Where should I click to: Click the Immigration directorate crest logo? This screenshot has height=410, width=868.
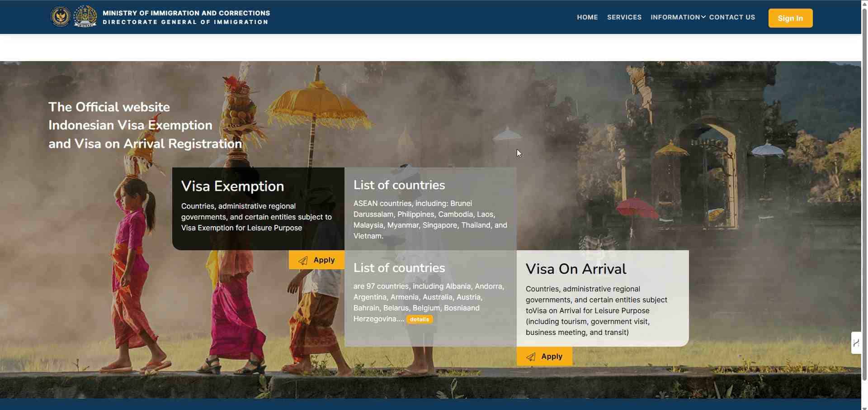coord(85,17)
